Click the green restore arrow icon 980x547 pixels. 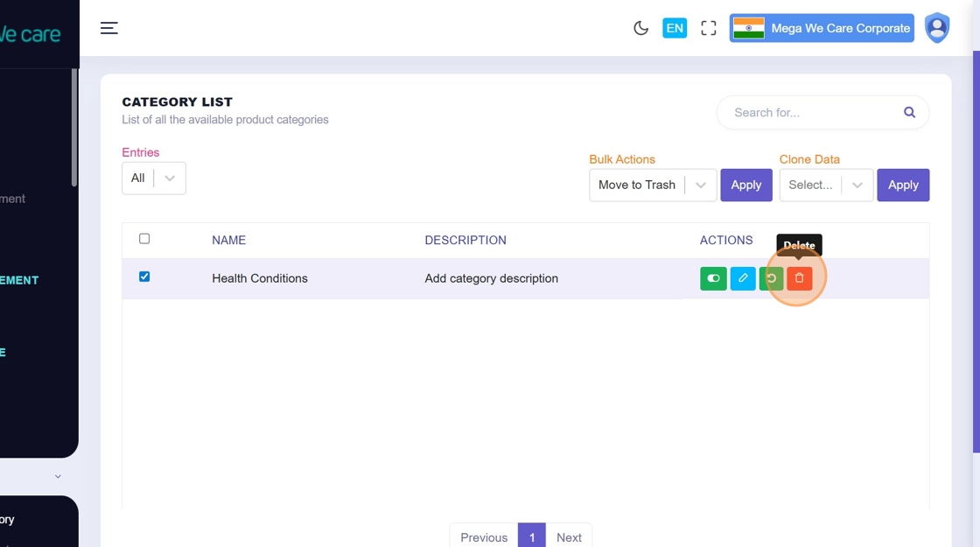pyautogui.click(x=771, y=278)
